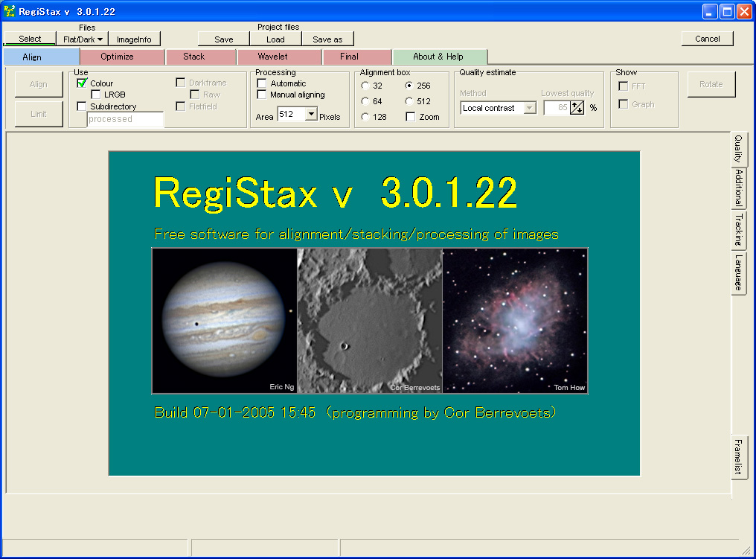Go to the About & Help tab
Image resolution: width=756 pixels, height=559 pixels.
pos(438,57)
